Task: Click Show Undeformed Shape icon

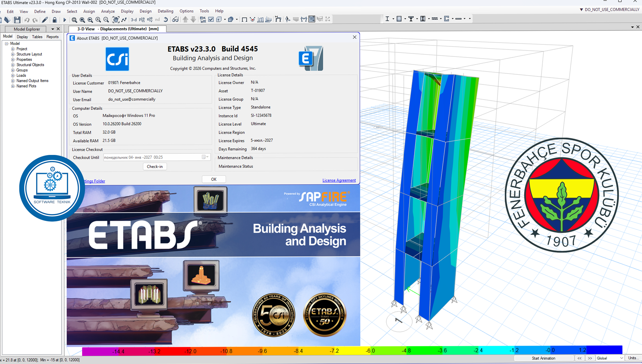Action: coord(244,20)
